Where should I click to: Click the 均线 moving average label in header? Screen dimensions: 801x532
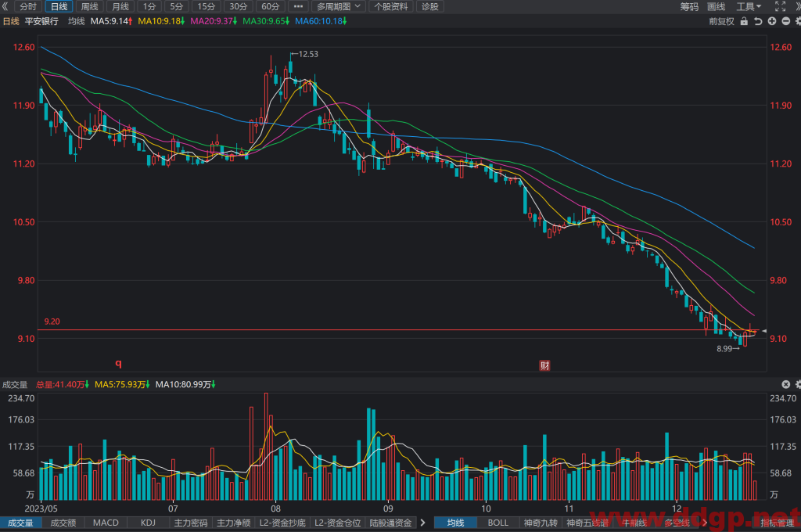[x=76, y=21]
